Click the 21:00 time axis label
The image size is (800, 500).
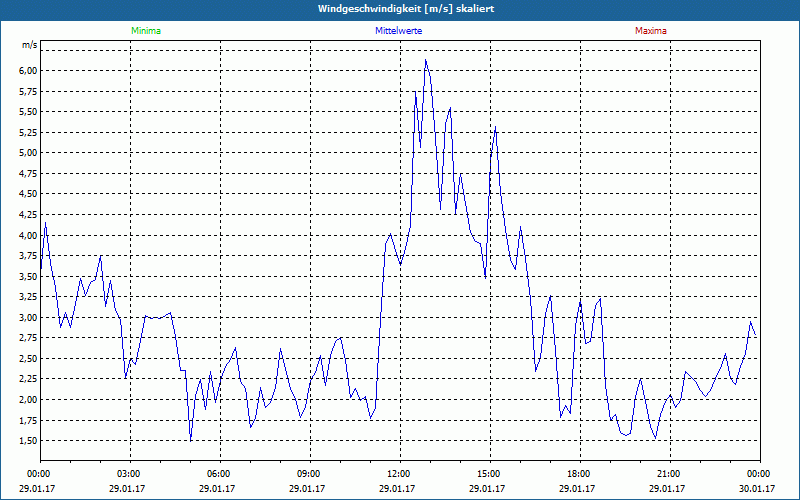670,474
